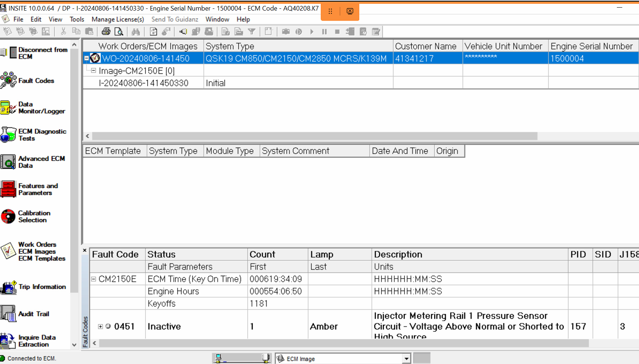This screenshot has height=364, width=639.
Task: Open the Help menu
Action: point(243,19)
